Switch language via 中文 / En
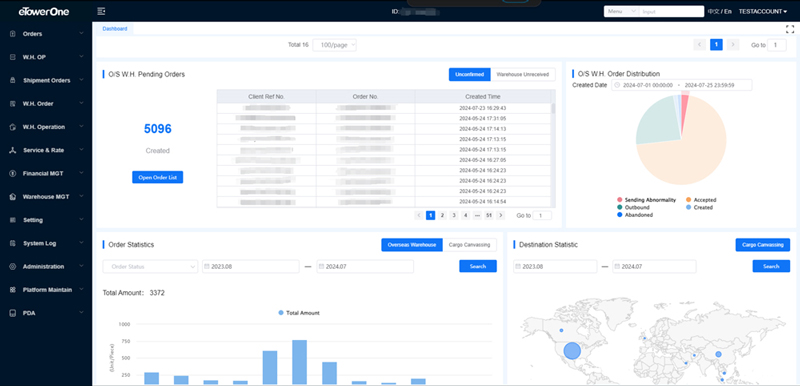 (x=719, y=11)
